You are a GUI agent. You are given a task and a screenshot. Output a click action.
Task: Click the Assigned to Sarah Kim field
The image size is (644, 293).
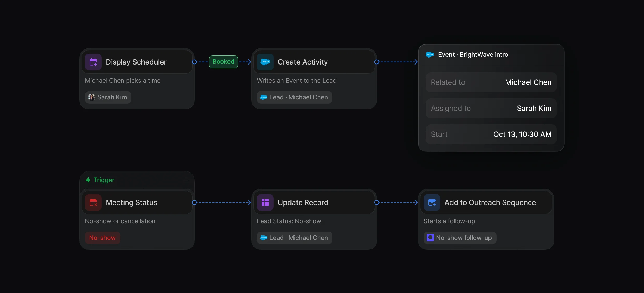491,108
